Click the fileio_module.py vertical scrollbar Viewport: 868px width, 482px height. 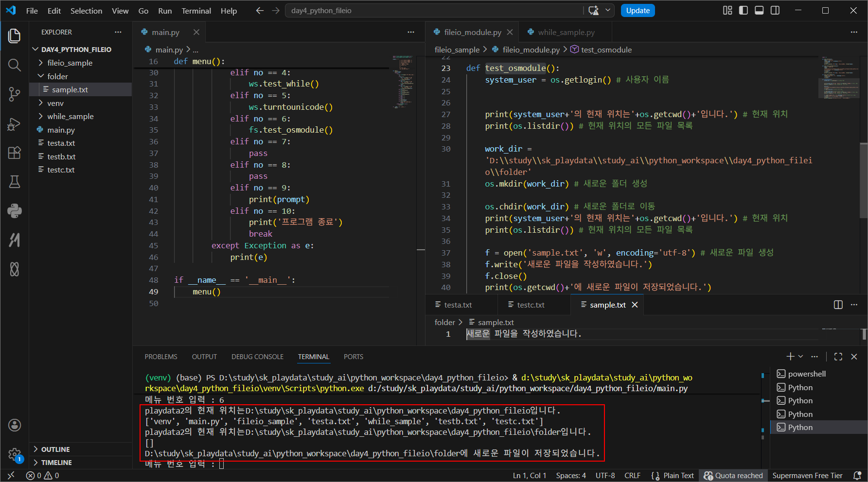click(x=864, y=180)
